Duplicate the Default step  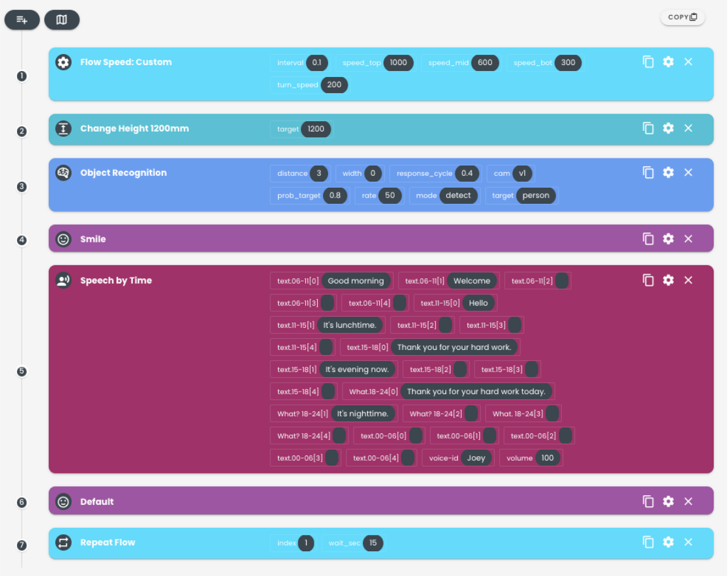coord(648,501)
